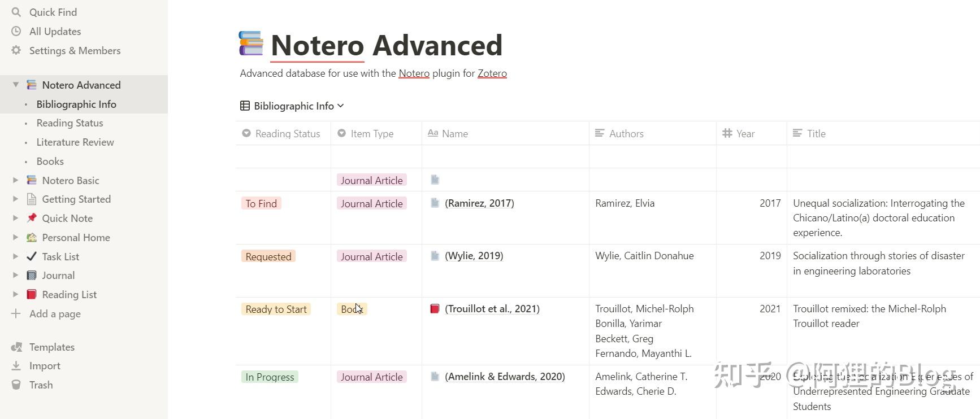This screenshot has width=980, height=419.
Task: Open the Trash icon in sidebar
Action: point(16,385)
